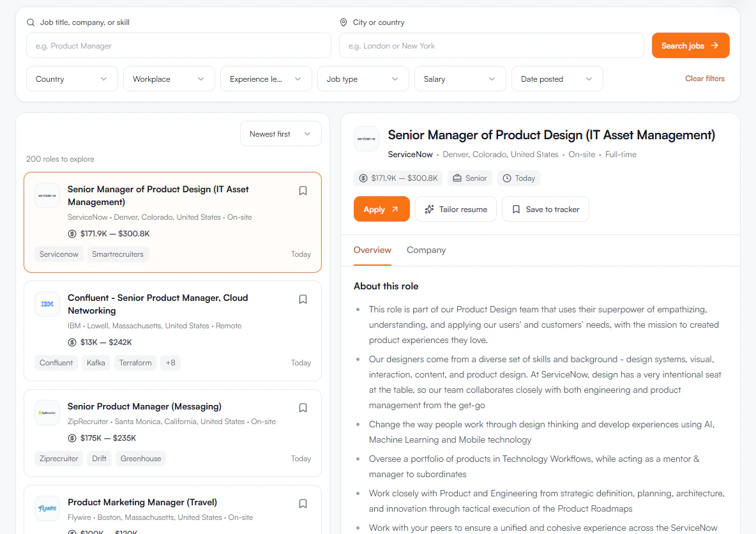Click the IBM logo on Confluent card
Image resolution: width=756 pixels, height=534 pixels.
click(x=47, y=304)
